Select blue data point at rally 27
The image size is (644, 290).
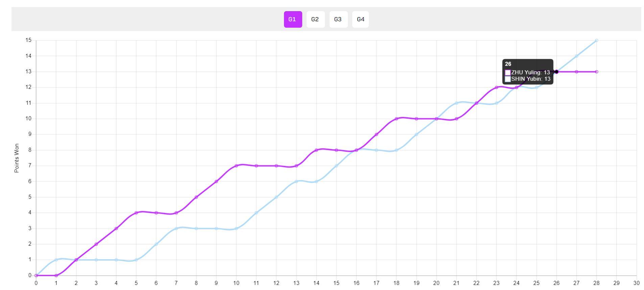(x=576, y=56)
